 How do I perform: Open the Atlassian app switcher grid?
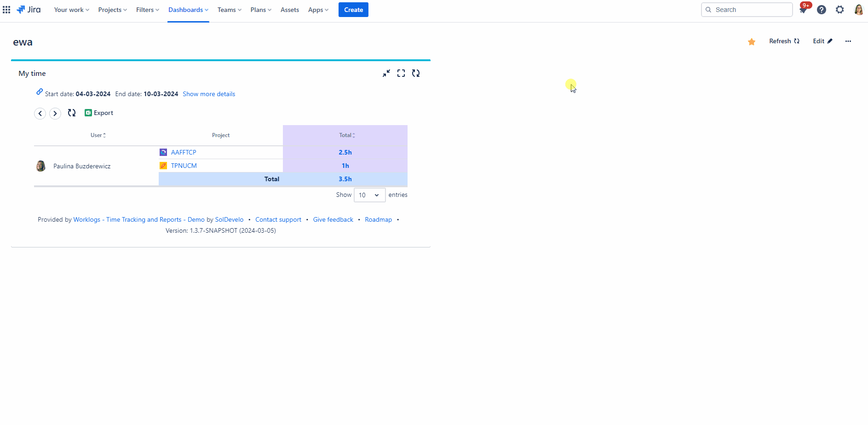click(6, 9)
